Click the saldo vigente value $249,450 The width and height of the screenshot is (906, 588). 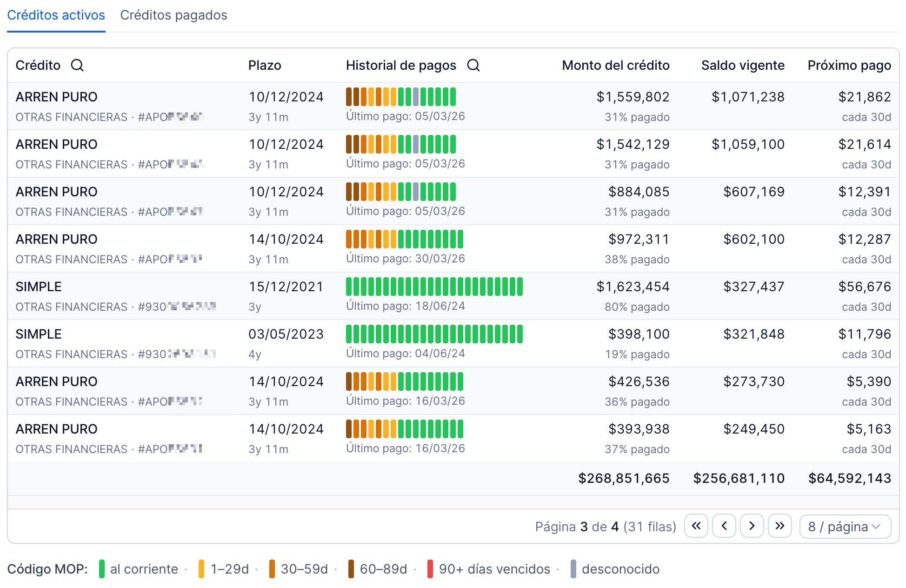[754, 429]
